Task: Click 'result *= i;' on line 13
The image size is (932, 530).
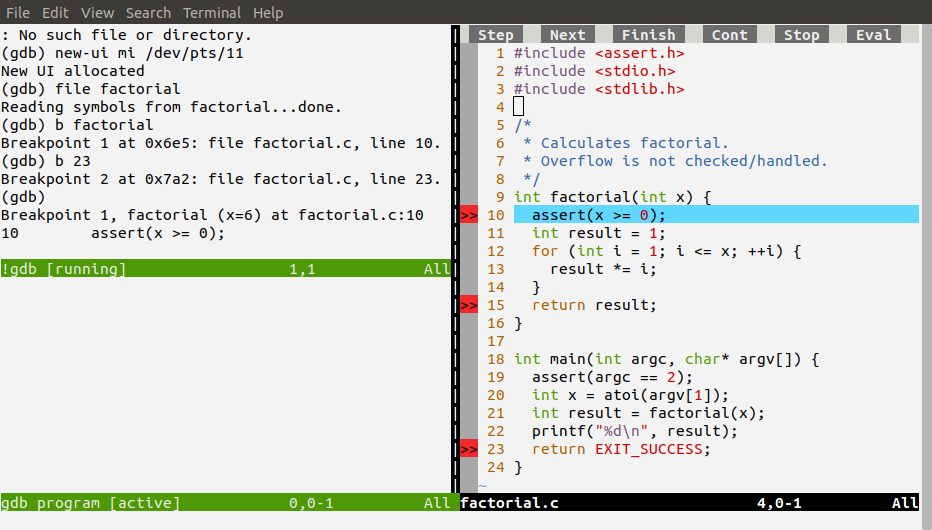Action: point(603,269)
